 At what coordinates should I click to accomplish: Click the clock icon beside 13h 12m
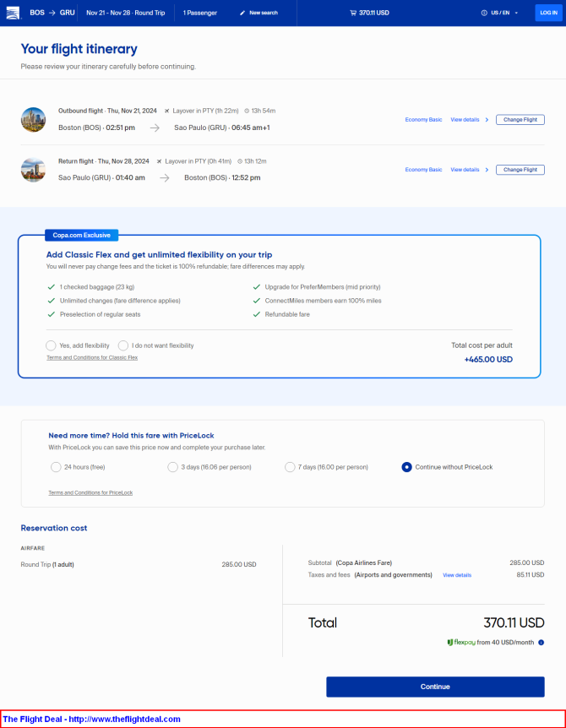240,161
